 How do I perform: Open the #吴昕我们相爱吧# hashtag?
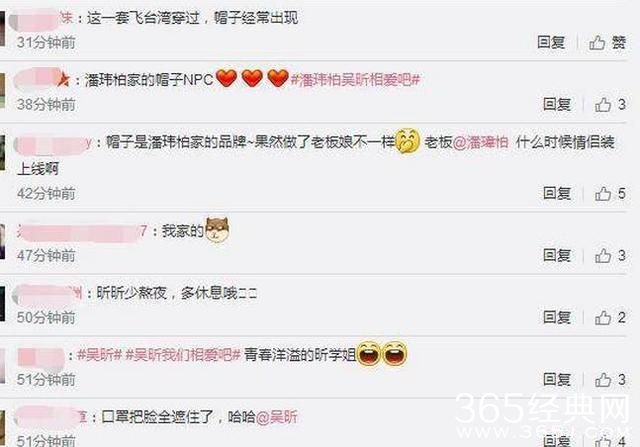point(183,355)
